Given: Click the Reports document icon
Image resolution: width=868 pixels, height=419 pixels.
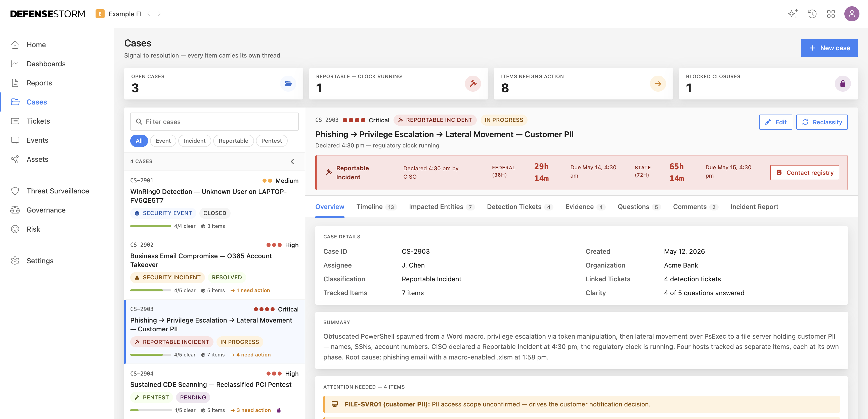Looking at the screenshot, I should [15, 83].
